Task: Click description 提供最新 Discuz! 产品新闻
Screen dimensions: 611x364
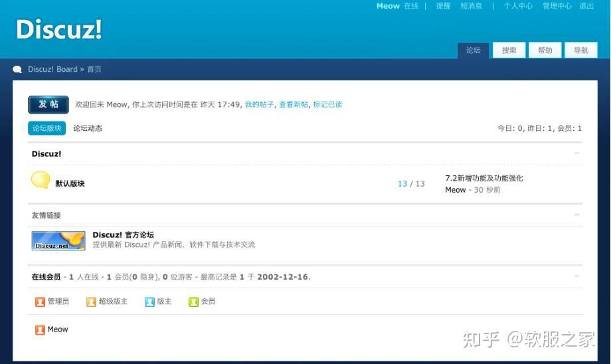Action: pyautogui.click(x=174, y=244)
